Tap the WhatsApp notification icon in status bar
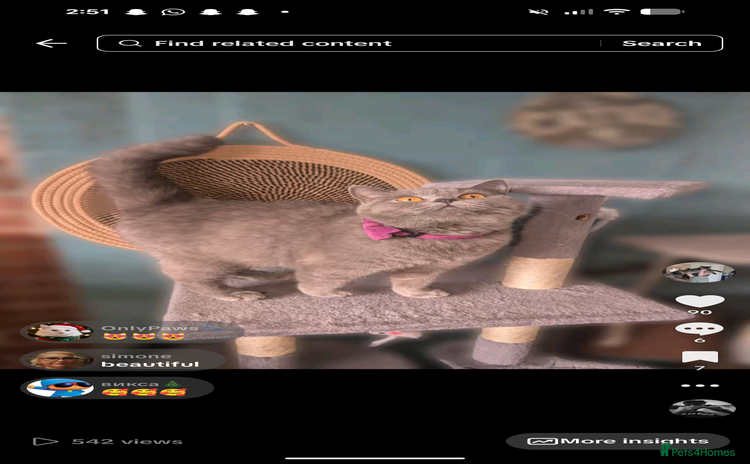750x464 pixels. pyautogui.click(x=173, y=12)
